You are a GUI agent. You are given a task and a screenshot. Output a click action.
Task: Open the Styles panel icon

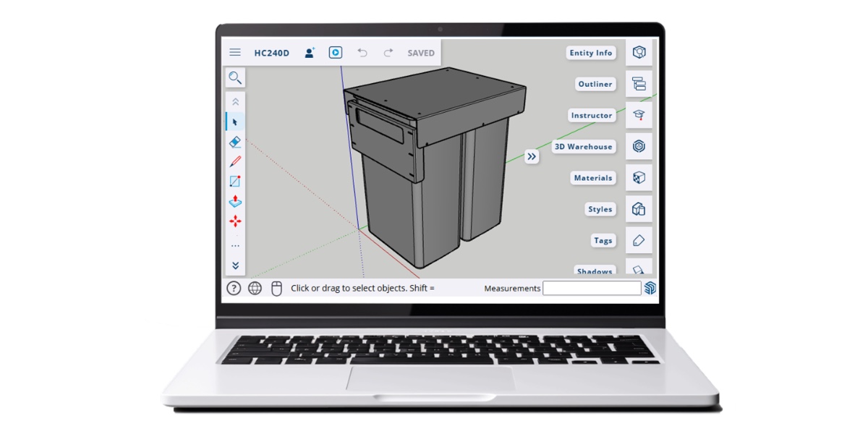(639, 208)
